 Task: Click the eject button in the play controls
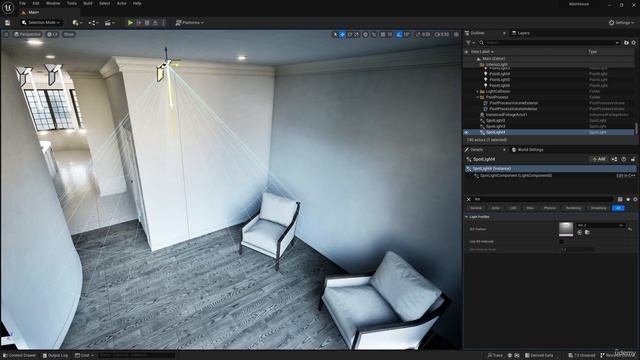155,23
